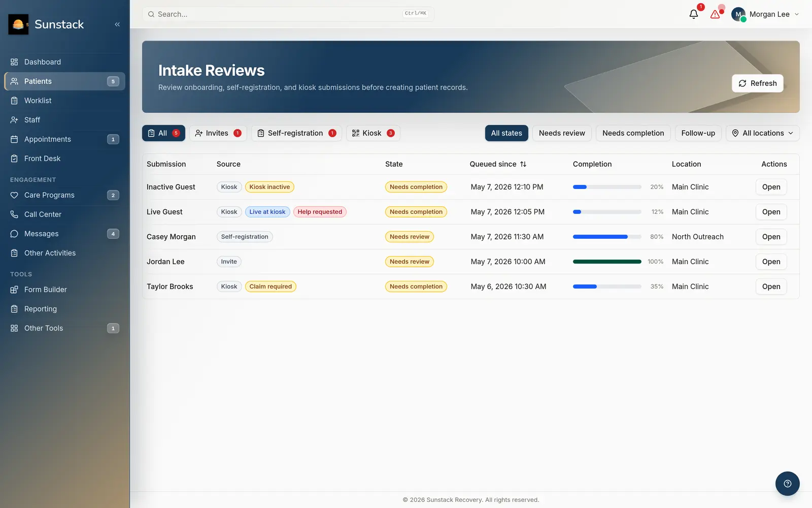Open the Dashboard grid icon in the sidebar
This screenshot has width=812, height=508.
click(x=14, y=62)
